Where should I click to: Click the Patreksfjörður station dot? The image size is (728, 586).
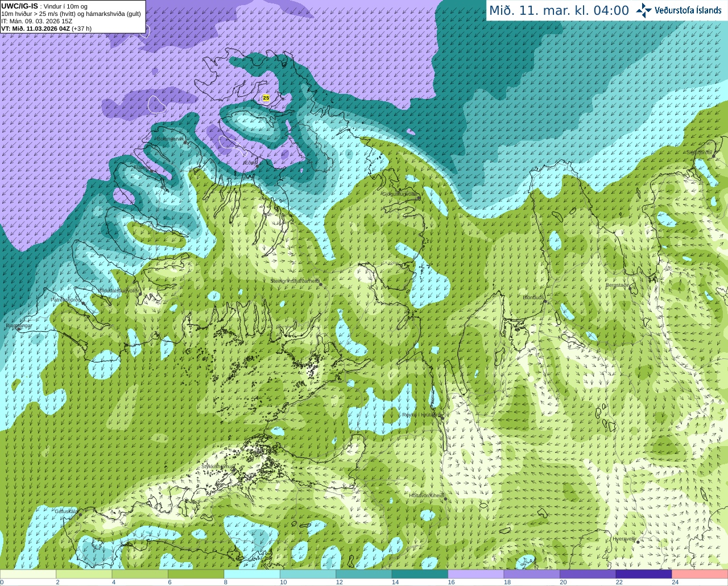pyautogui.click(x=84, y=303)
